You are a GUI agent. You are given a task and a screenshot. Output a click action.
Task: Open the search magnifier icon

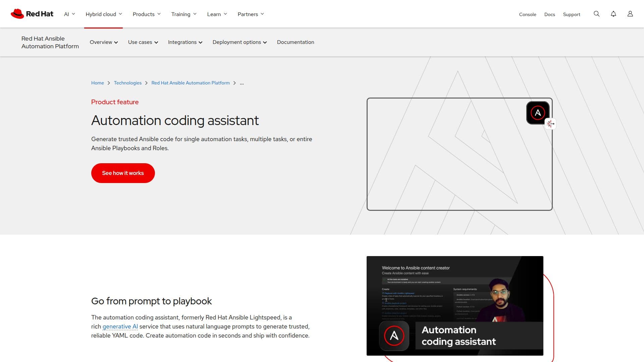(596, 14)
